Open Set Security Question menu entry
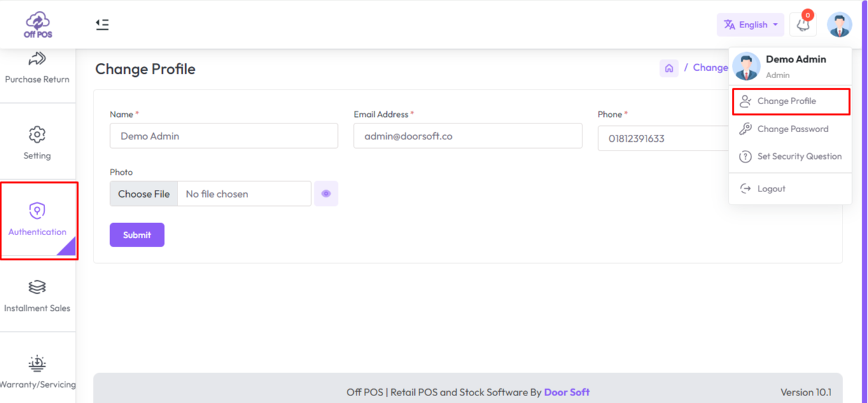 799,156
